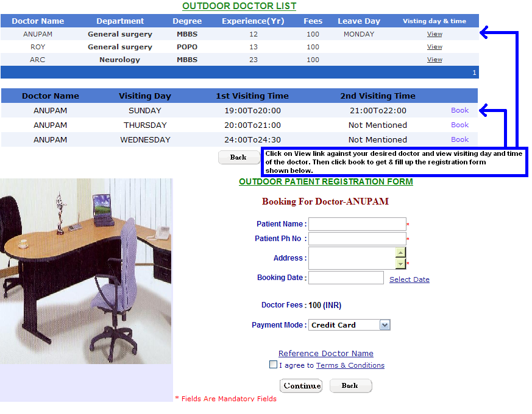Click OUTDOOR PATIENT REGISTRATION FORM heading
The height and width of the screenshot is (414, 532).
[325, 181]
